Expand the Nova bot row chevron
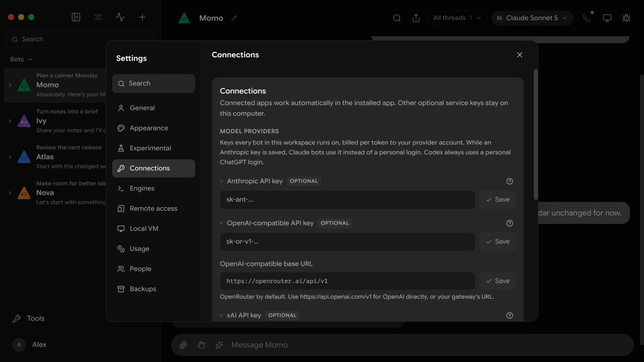 10,193
